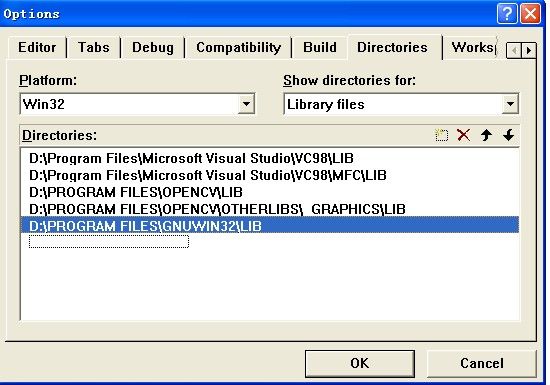The image size is (550, 385).
Task: Open the Debug tab
Action: click(153, 48)
